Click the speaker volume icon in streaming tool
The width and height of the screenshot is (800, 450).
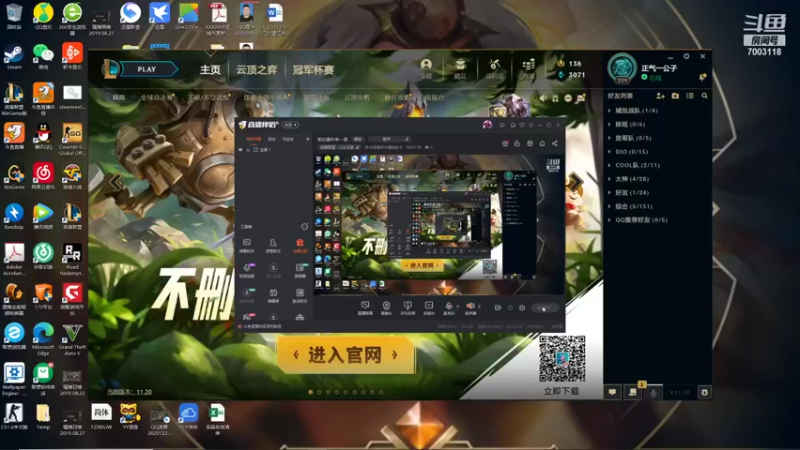(x=470, y=307)
